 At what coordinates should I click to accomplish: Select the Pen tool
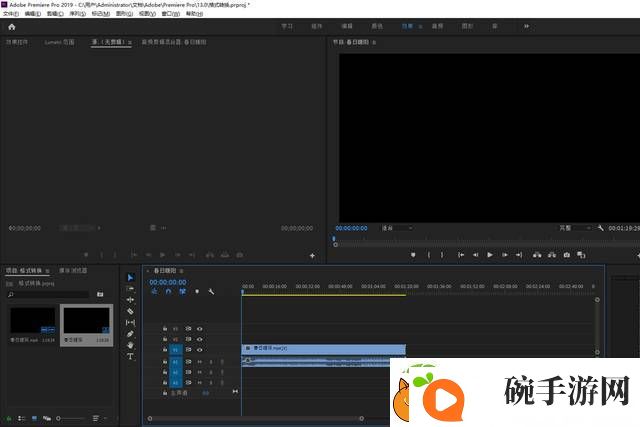pyautogui.click(x=130, y=334)
